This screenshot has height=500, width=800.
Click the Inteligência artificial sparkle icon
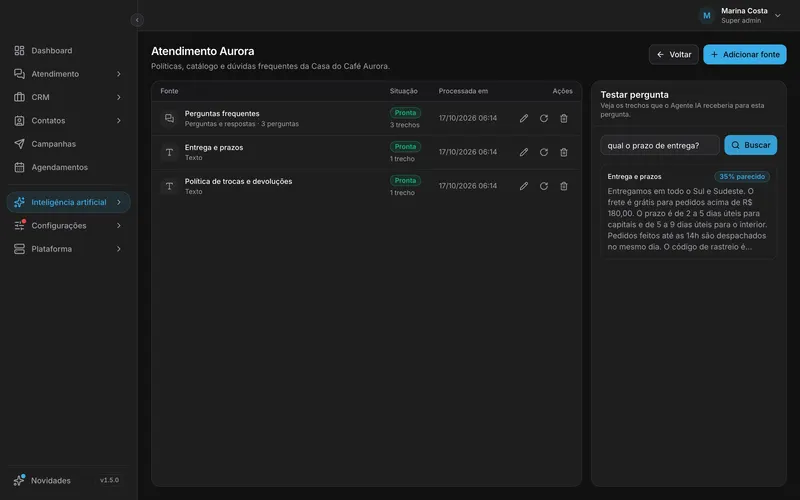point(19,202)
